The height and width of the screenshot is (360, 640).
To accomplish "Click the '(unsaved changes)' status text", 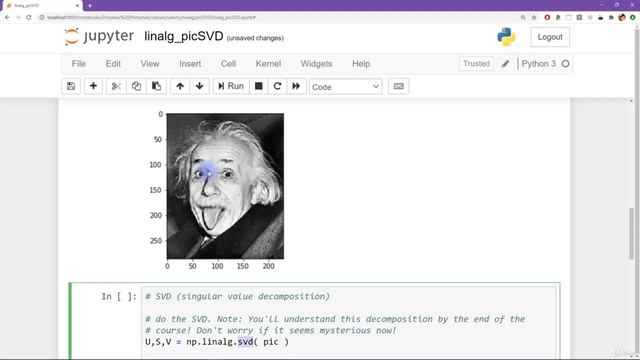I will 255,38.
